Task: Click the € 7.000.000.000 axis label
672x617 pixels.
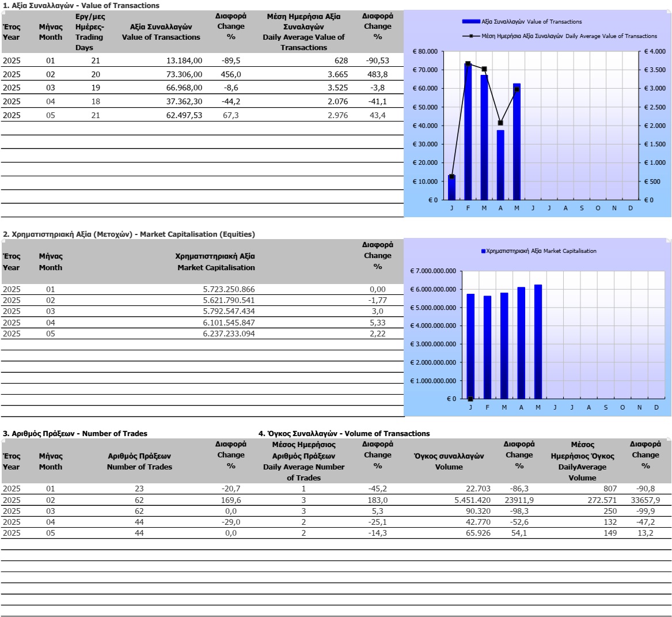Action: (433, 271)
